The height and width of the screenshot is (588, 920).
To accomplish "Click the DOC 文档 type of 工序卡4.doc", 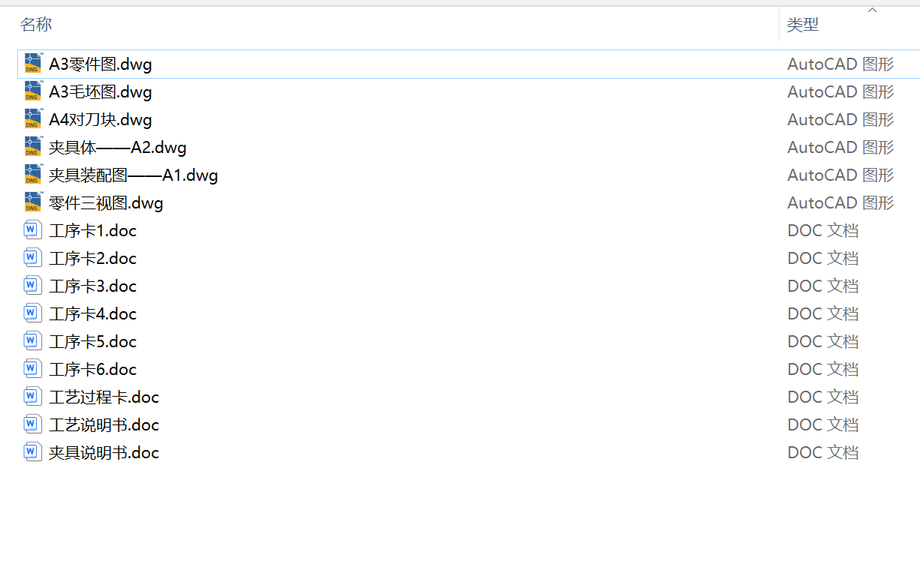I will [x=823, y=314].
